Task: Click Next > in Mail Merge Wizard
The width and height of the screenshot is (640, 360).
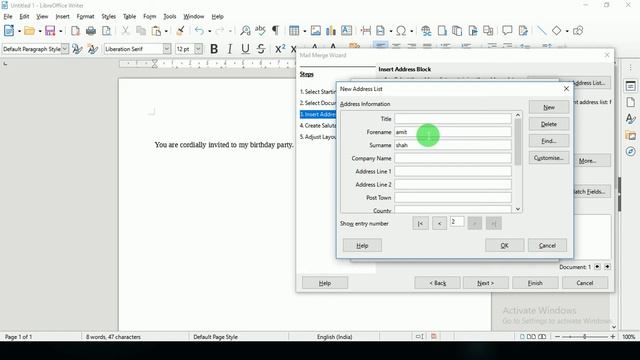Action: [x=485, y=283]
